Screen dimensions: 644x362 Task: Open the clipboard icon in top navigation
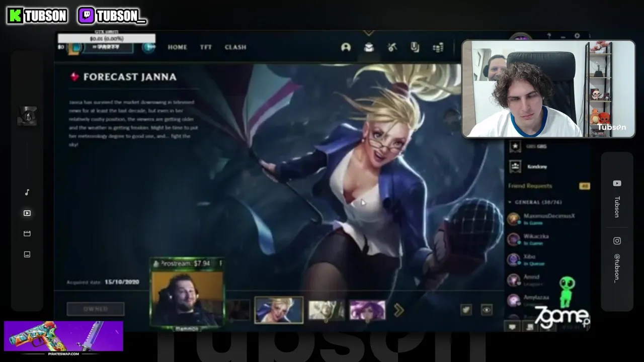coord(415,47)
